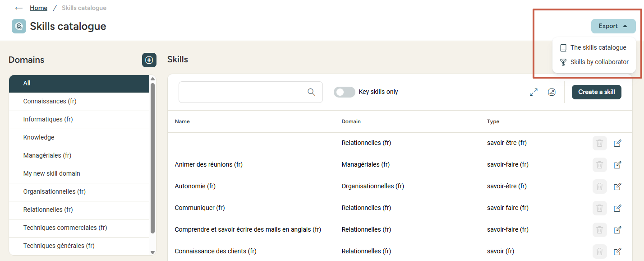Select the Managériales (fr) domain
Image resolution: width=644 pixels, height=261 pixels.
[x=47, y=155]
